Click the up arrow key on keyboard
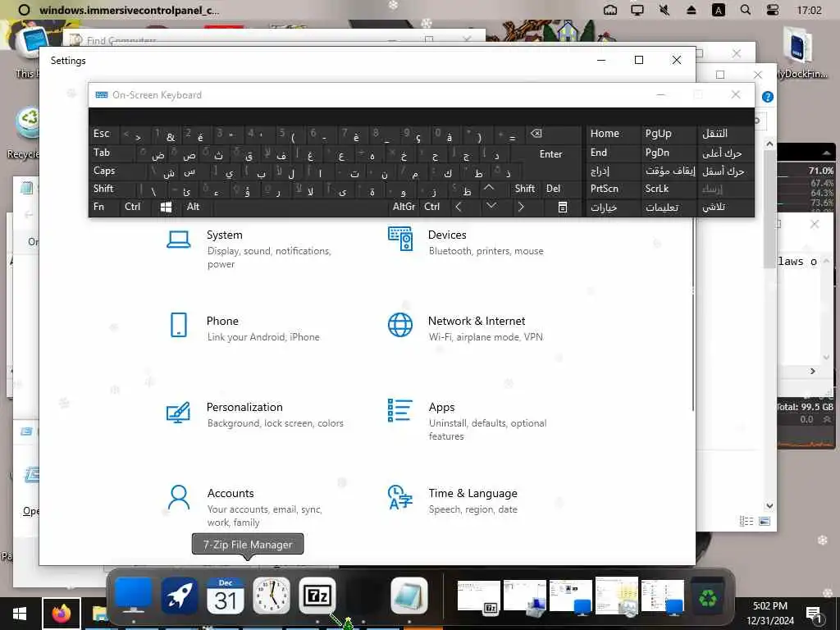 489,189
